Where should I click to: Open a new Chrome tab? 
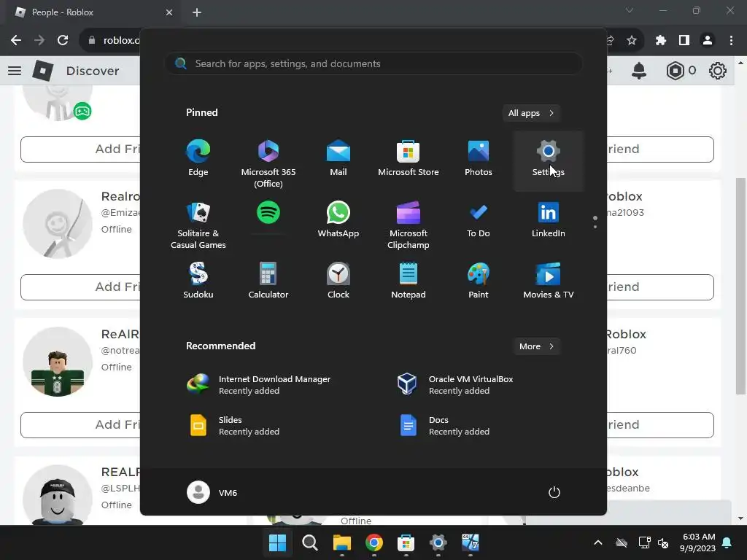(x=197, y=12)
